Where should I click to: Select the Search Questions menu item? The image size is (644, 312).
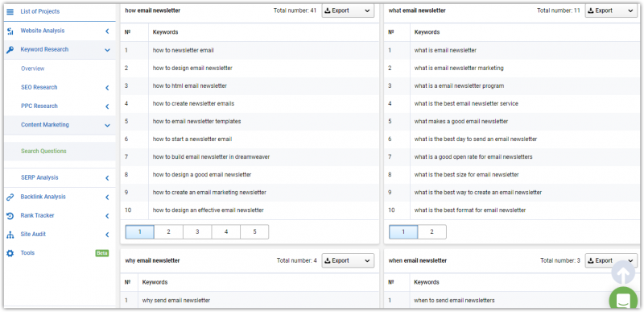[x=44, y=152]
